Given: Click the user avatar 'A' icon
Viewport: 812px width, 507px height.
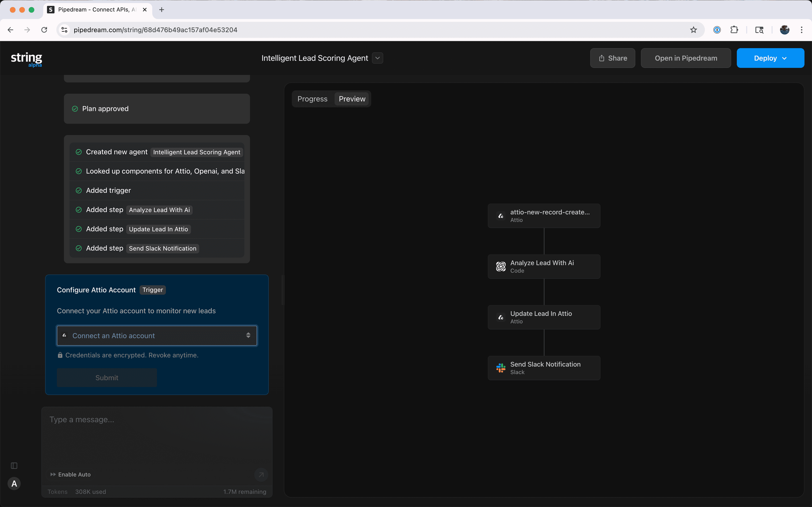Looking at the screenshot, I should [x=14, y=484].
